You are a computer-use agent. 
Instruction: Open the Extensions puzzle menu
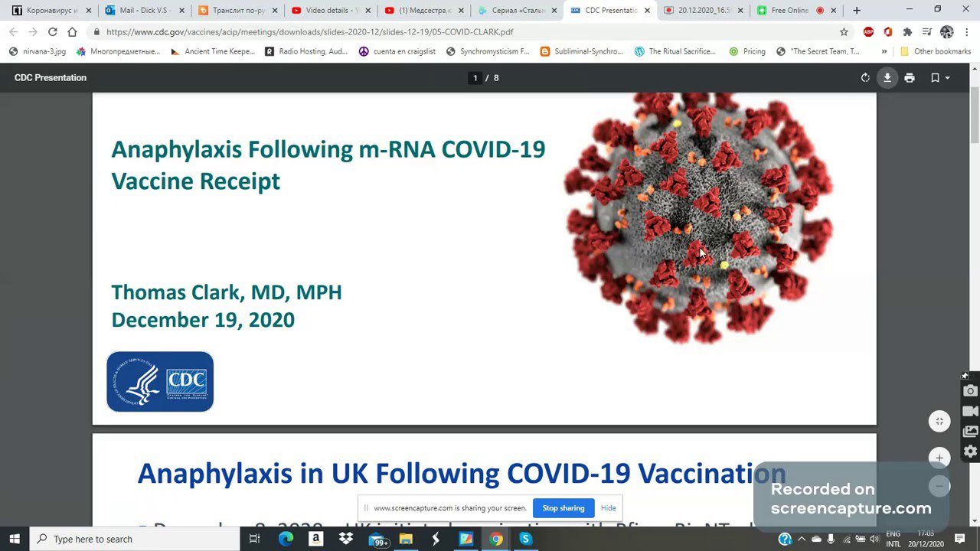coord(907,31)
